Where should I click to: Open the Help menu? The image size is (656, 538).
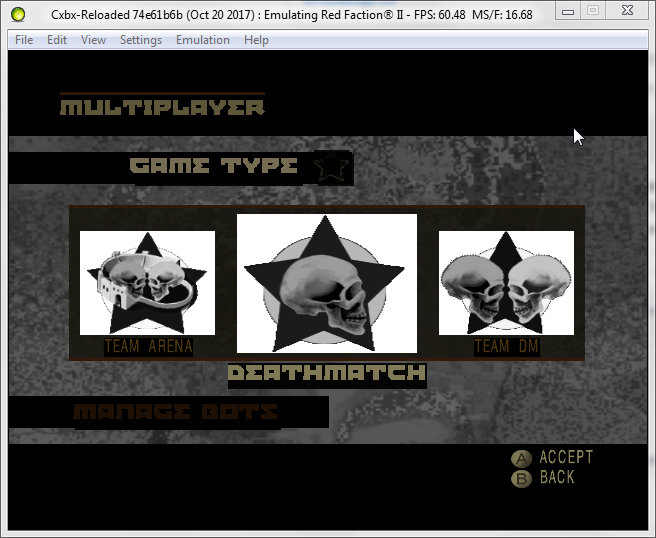pyautogui.click(x=256, y=40)
